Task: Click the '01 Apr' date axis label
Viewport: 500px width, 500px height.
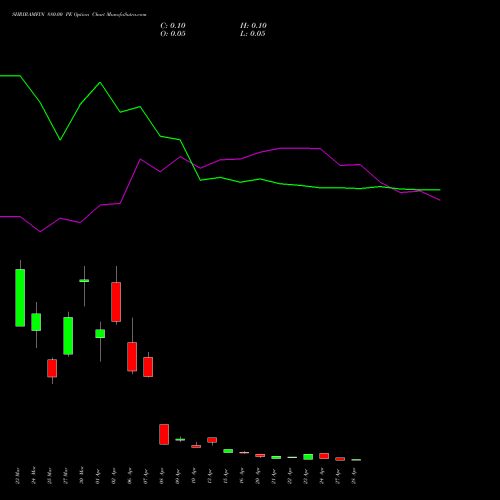Action: [97, 476]
